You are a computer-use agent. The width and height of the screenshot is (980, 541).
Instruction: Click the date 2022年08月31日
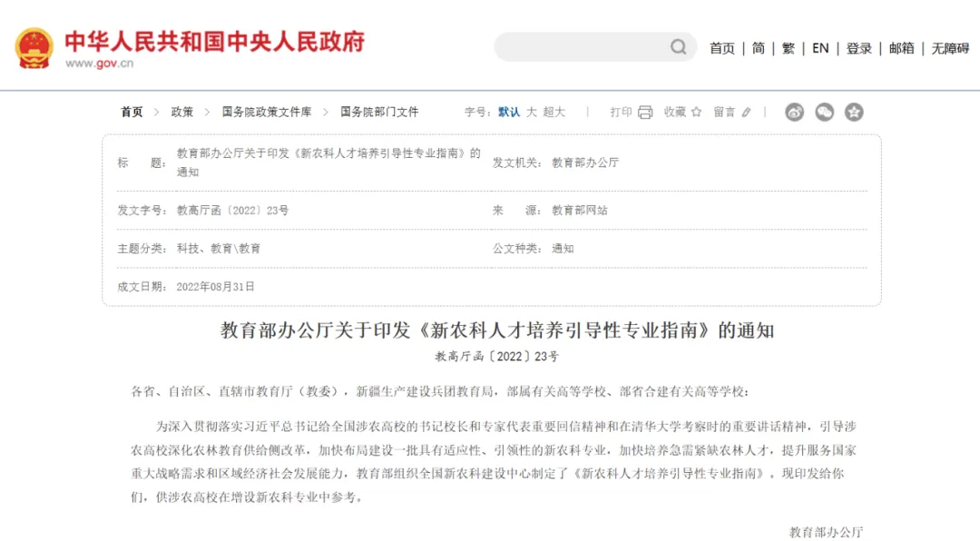[x=216, y=287]
